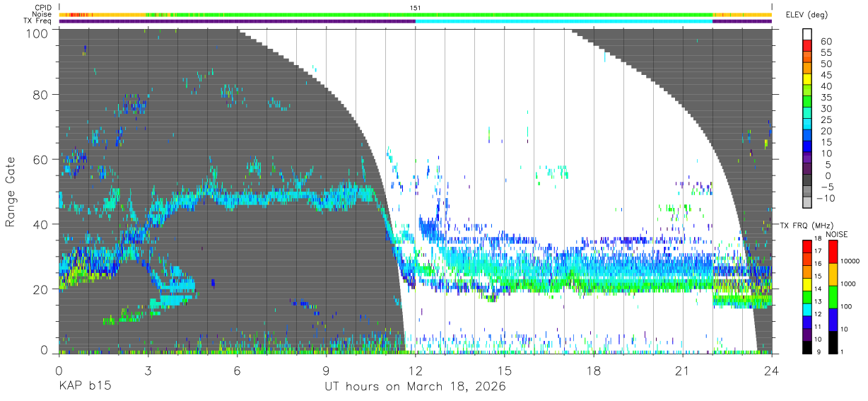Select the red 17–18 MHz TX frequency swatch
Image resolution: width=868 pixels, height=401 pixels.
pyautogui.click(x=807, y=246)
